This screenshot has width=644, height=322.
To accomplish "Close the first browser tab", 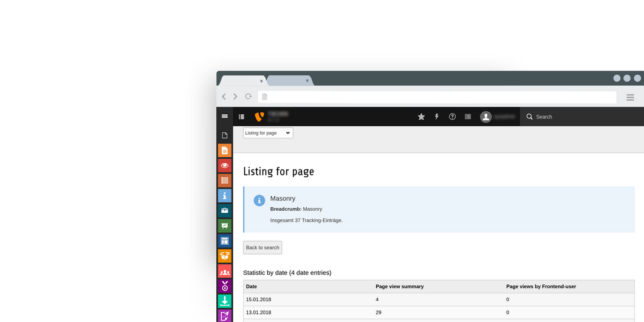I will (x=262, y=81).
